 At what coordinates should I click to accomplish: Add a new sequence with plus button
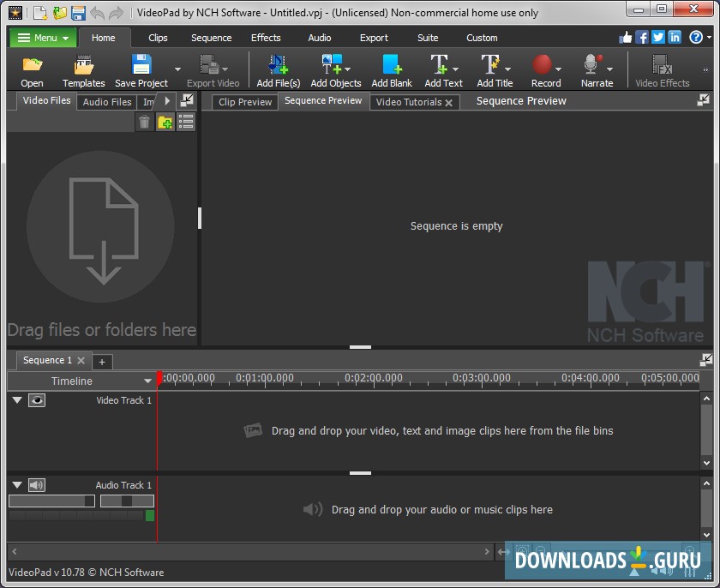(101, 362)
